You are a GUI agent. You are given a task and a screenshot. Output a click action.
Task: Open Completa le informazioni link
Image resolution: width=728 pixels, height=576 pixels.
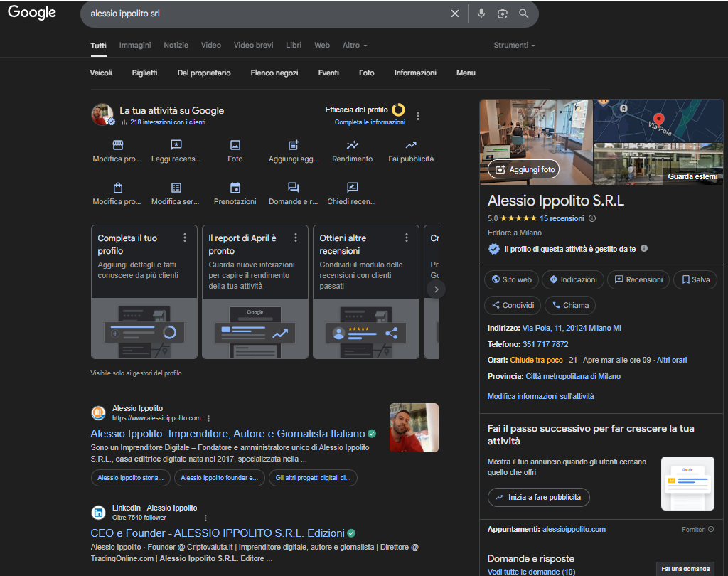[370, 122]
